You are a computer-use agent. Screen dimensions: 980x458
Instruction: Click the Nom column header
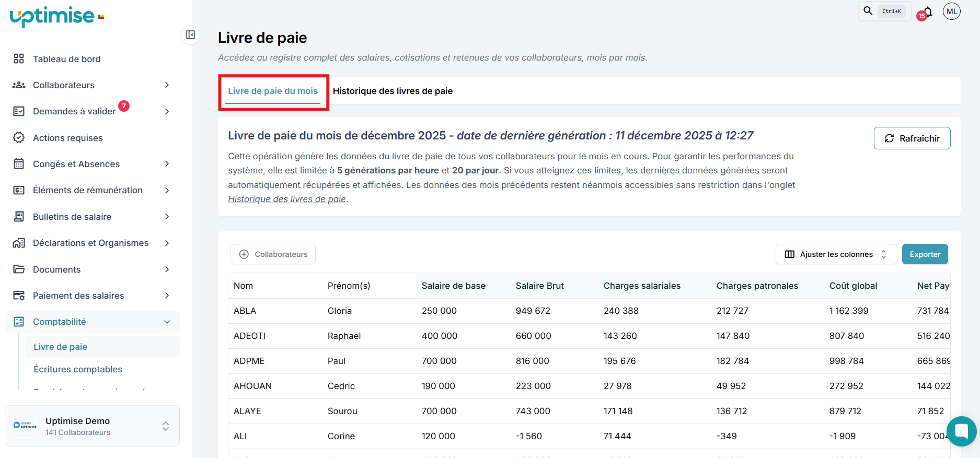coord(244,286)
